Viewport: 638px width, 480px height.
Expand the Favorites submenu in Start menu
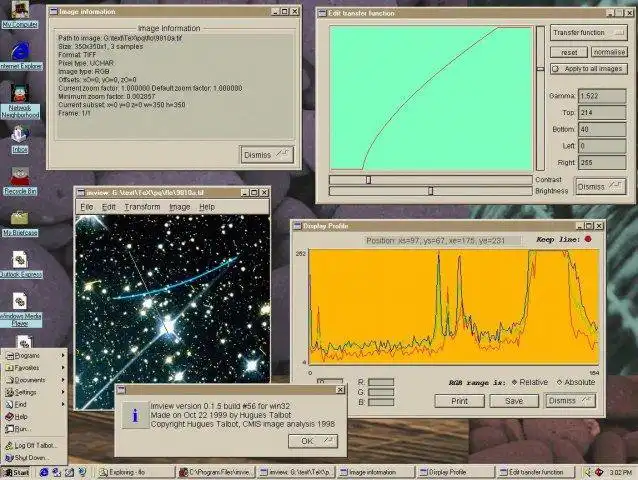[34, 368]
